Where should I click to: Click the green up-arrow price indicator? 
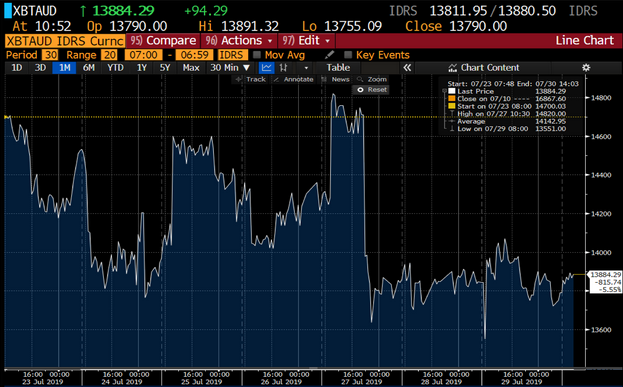coord(83,11)
